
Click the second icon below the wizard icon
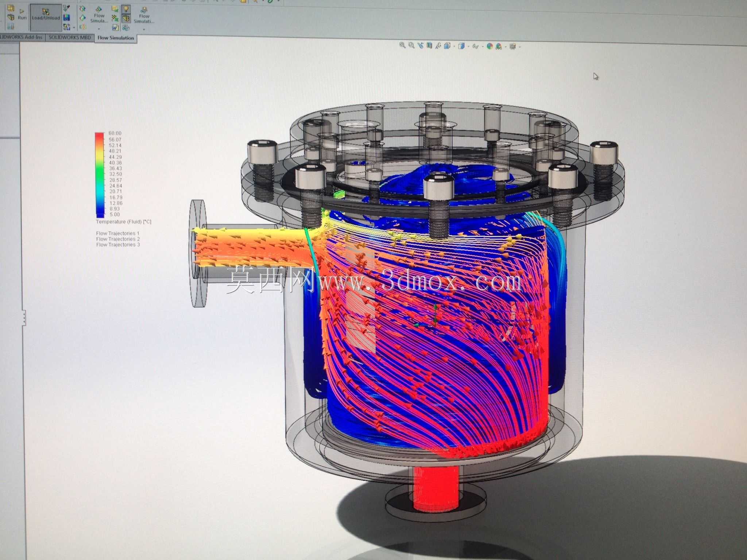[x=11, y=17]
